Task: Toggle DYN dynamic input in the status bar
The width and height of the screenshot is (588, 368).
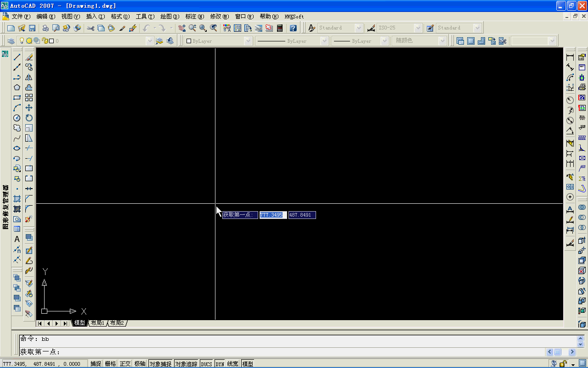Action: click(220, 364)
